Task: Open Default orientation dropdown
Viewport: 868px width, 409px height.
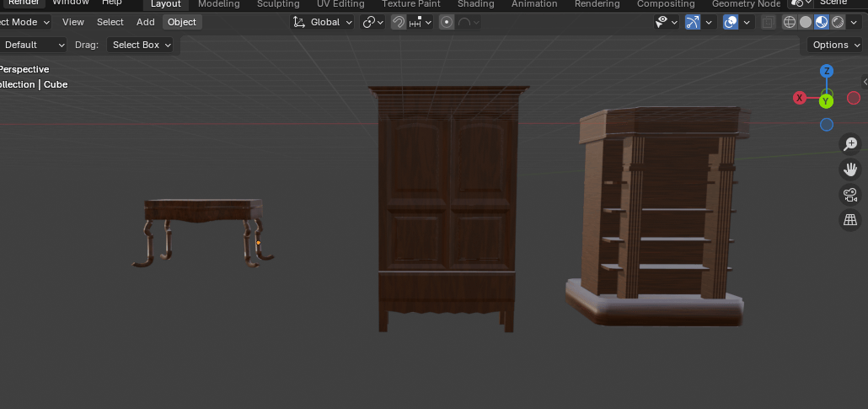Action: click(32, 45)
